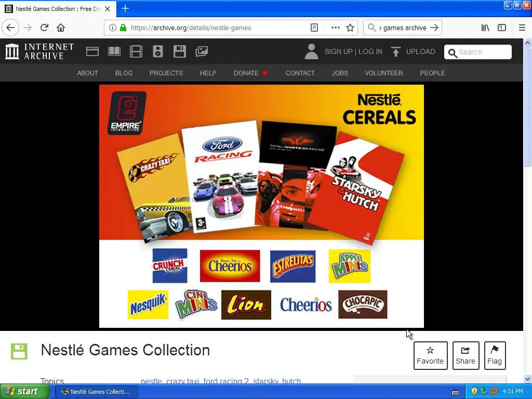
Task: Click the browser search box
Action: click(402, 28)
